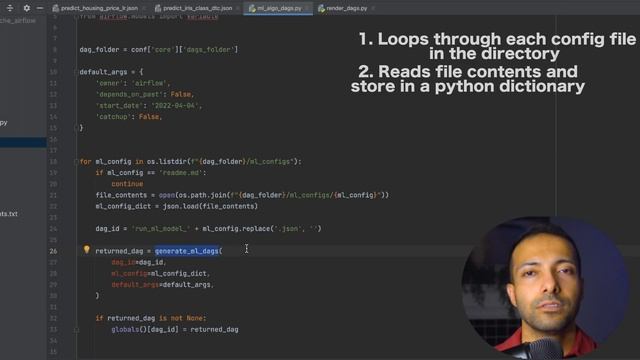
Task: Open project panel settings gear
Action: coord(27,8)
